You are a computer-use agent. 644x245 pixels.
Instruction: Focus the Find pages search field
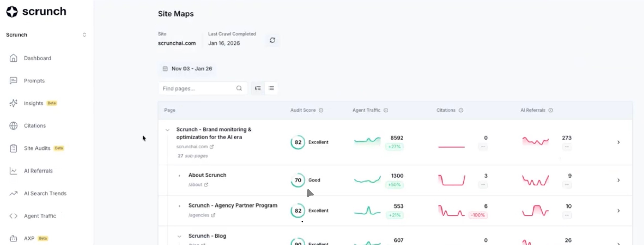point(203,88)
